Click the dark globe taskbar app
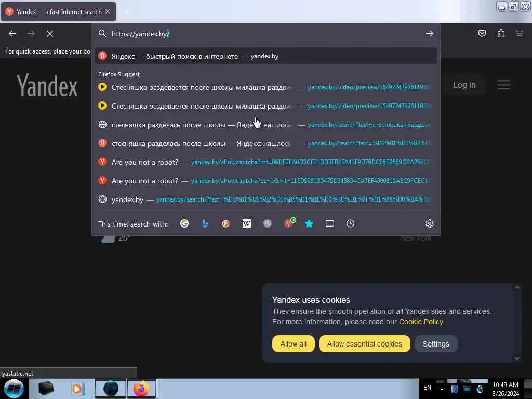Screen dimensions: 532x399 point(111,389)
